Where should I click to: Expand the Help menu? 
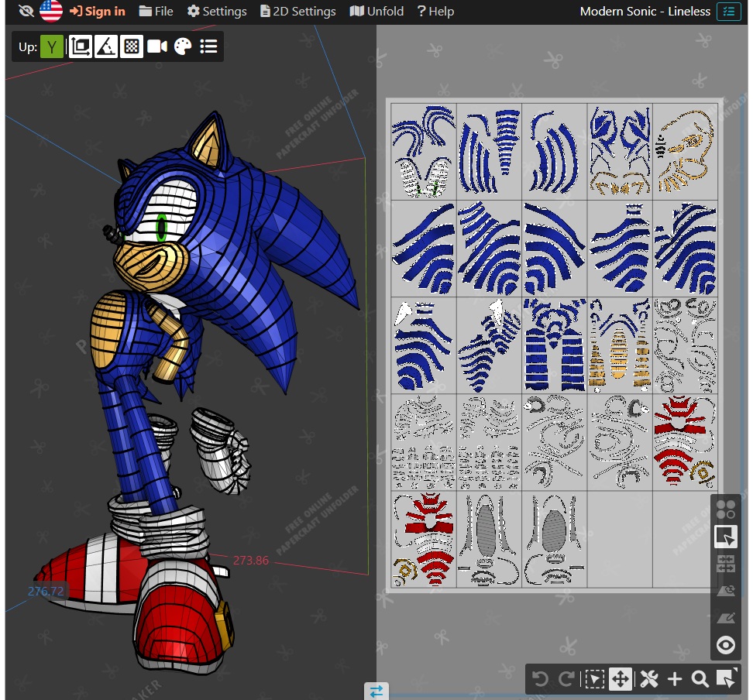435,12
